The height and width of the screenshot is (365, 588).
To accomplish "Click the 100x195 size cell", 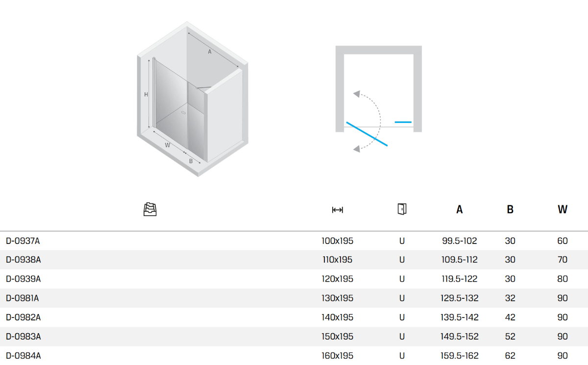I will point(337,241).
